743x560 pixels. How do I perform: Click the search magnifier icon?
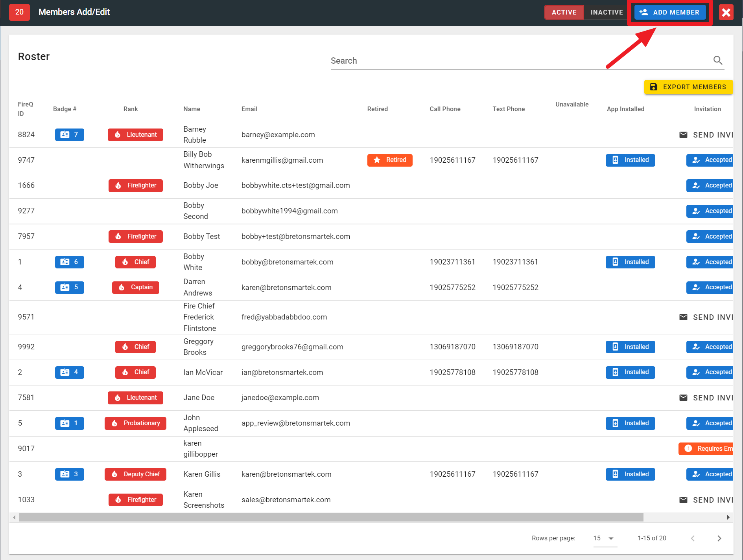coord(717,61)
